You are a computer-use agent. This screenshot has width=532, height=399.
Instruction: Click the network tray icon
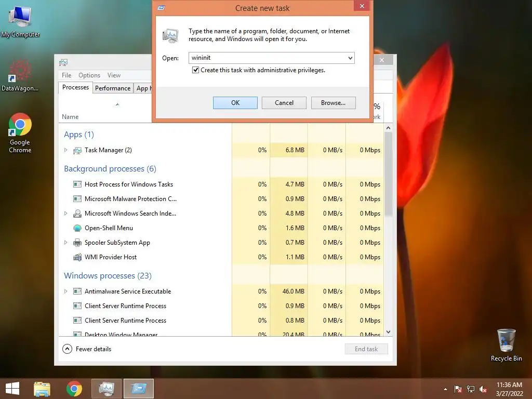pos(471,389)
